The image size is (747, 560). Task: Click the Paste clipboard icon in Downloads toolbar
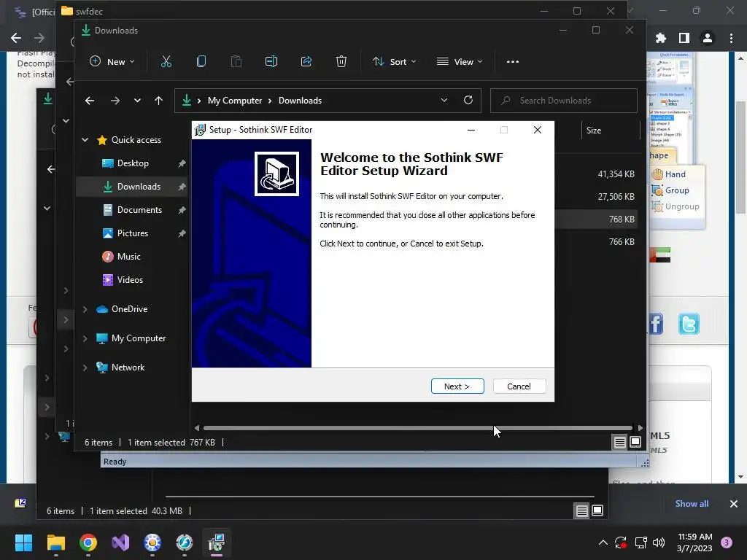[236, 61]
